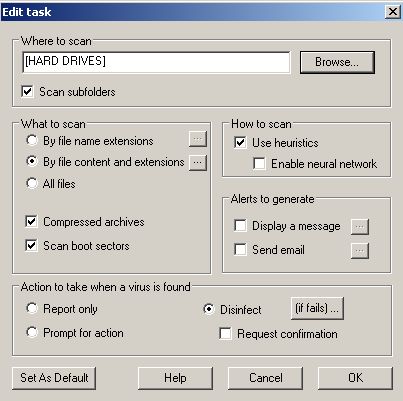Uncheck Compressed archives option

click(31, 222)
